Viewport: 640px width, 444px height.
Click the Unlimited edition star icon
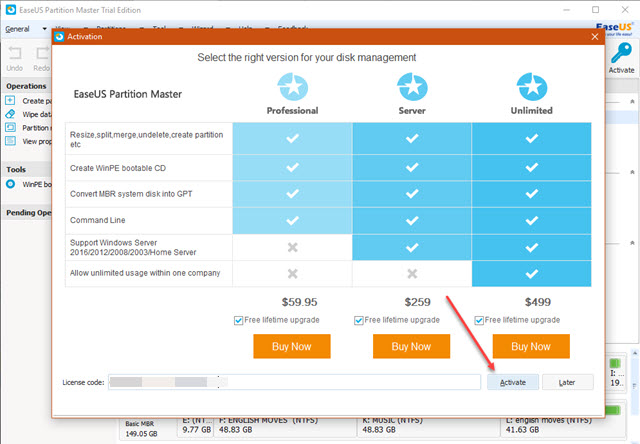click(x=532, y=87)
